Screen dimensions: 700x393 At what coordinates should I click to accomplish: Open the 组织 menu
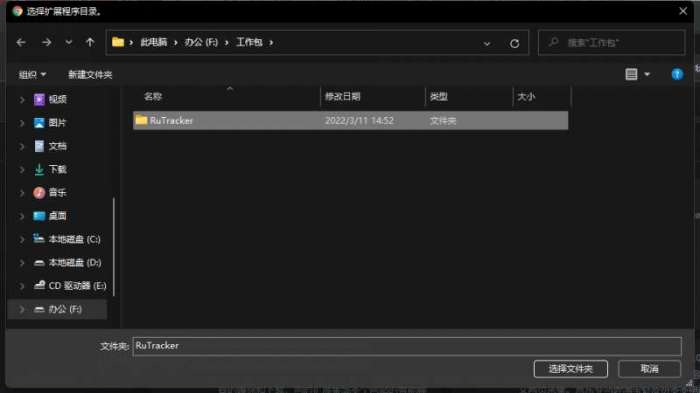coord(32,75)
